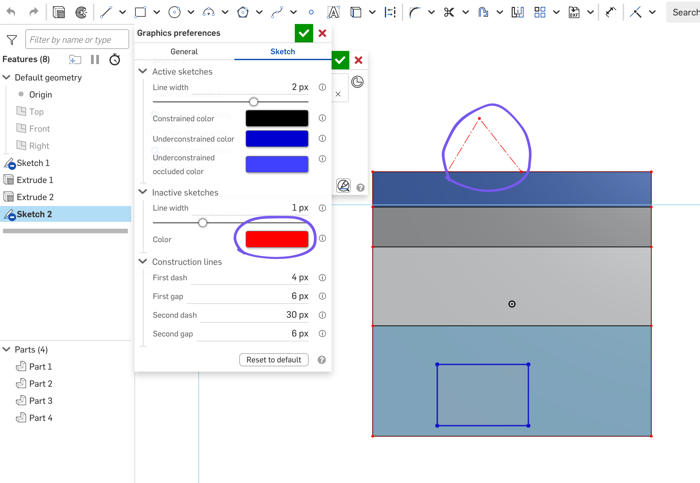Click the First dash value field
Image resolution: width=700 pixels, height=483 pixels.
click(250, 278)
